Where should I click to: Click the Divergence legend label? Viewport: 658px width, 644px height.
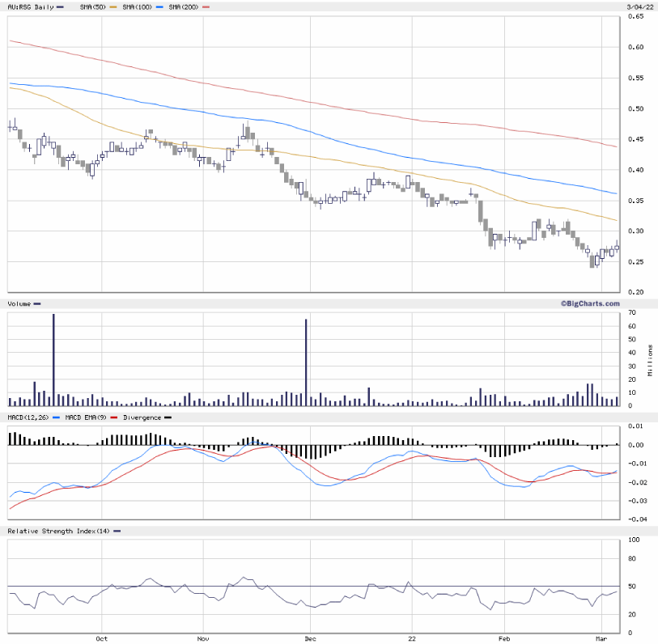141,417
